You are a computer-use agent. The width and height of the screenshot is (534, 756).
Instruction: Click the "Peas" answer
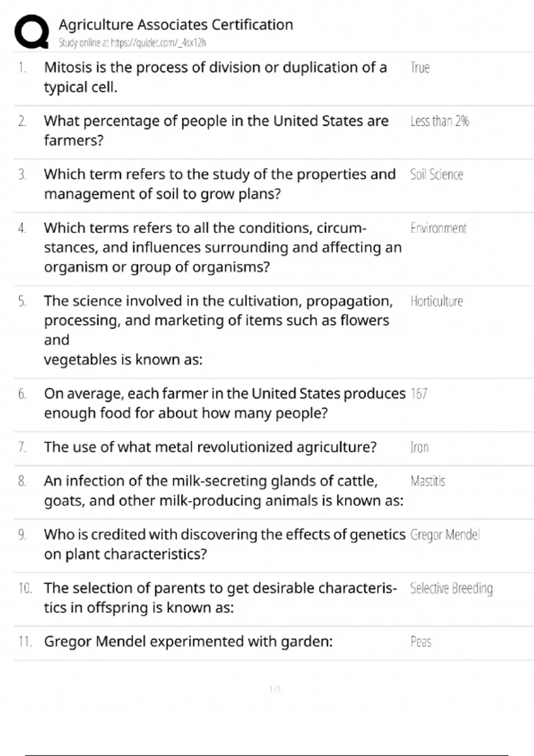[421, 641]
